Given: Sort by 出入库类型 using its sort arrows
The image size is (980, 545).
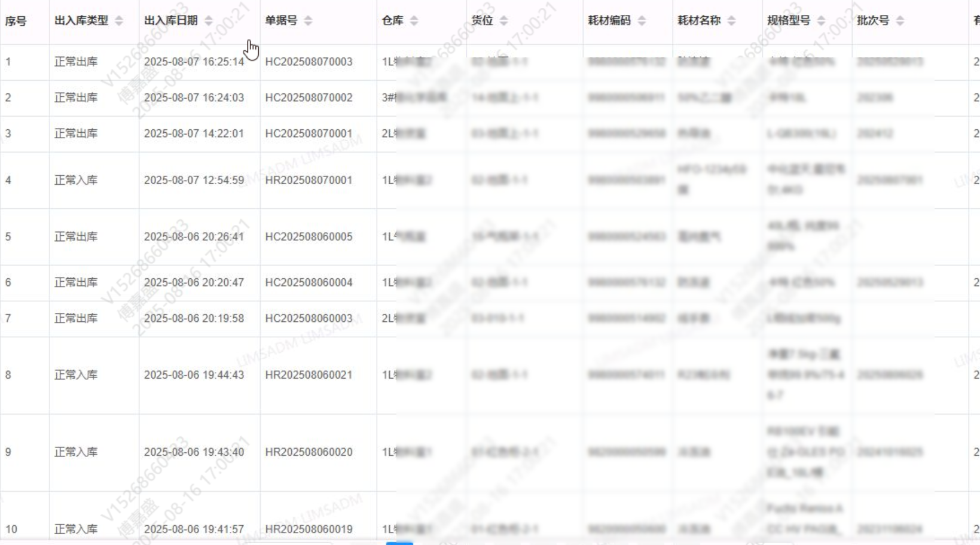Looking at the screenshot, I should 119,21.
